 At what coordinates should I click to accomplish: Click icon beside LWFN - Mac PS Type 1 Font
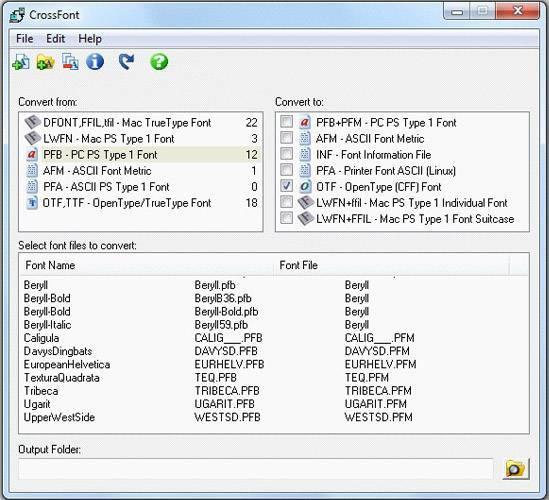point(33,138)
